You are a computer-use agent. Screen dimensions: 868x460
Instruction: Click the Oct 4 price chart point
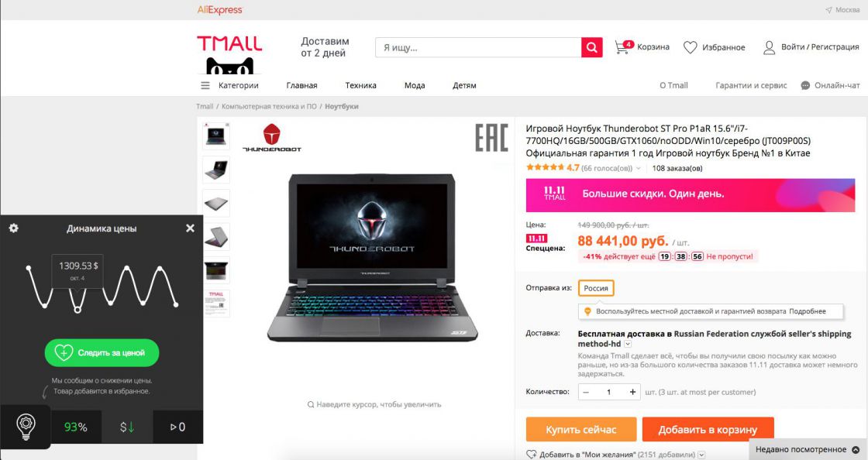77,310
